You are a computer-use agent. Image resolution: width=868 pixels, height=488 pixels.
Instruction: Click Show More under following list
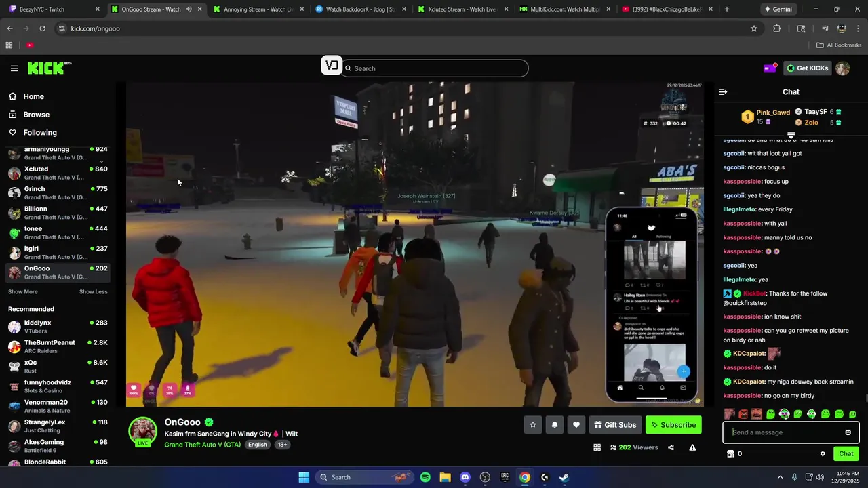[x=23, y=292]
